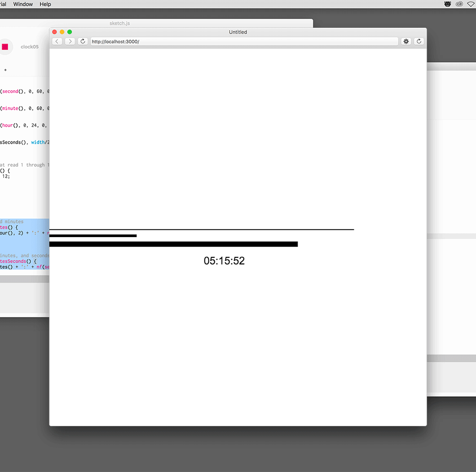Open the Help menu

[x=45, y=4]
